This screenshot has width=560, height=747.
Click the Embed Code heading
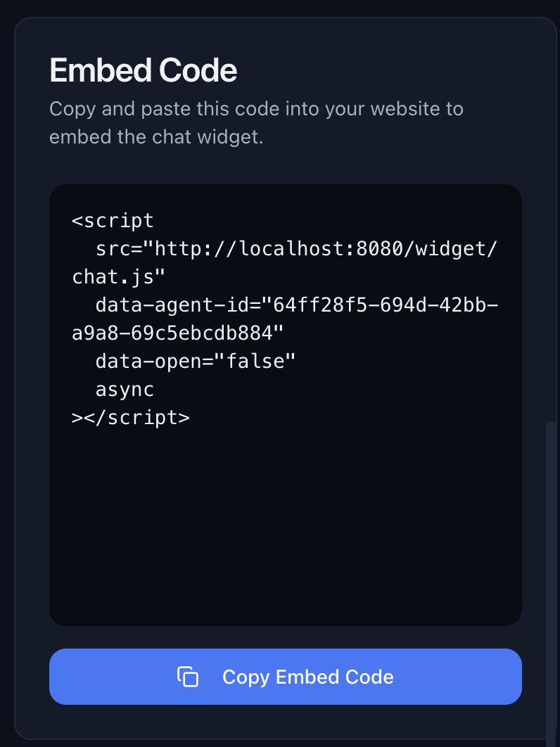pos(143,70)
